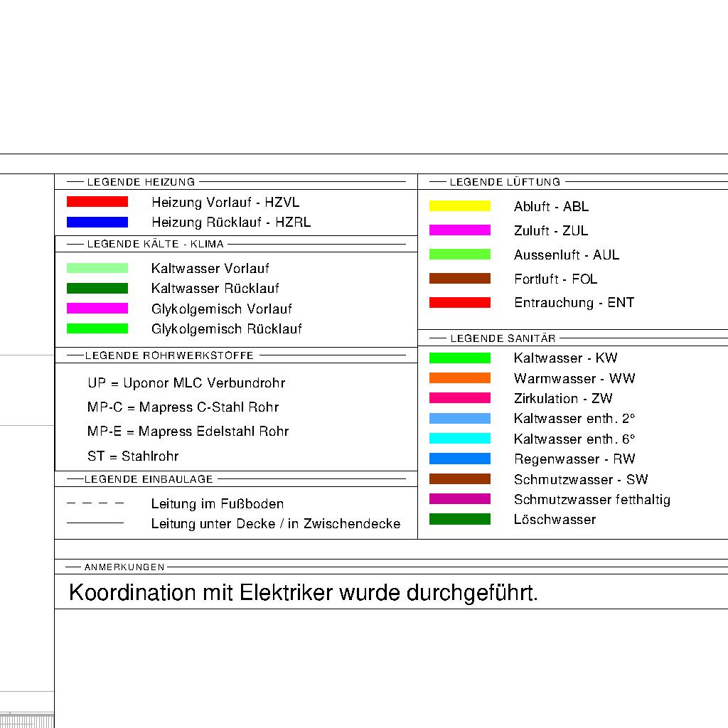Select the solid line sample for Leitung unter Decke
The height and width of the screenshot is (728, 728).
pos(95,524)
